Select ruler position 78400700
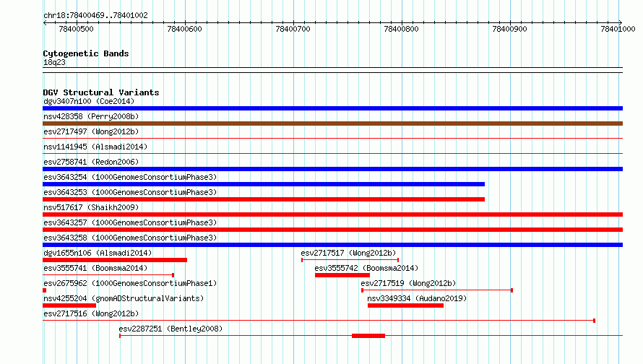Screen dimensions: 643x364 tap(293, 29)
